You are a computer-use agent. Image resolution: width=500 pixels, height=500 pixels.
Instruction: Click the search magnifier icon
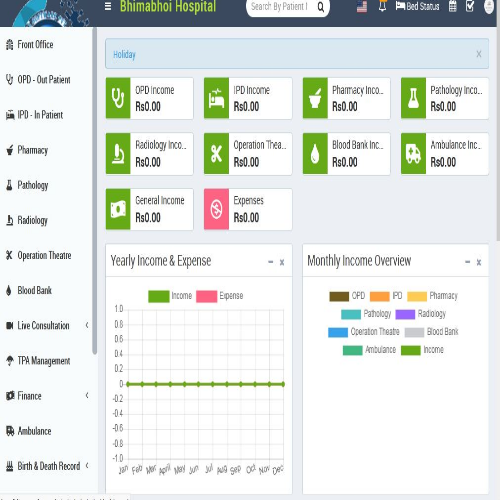320,7
